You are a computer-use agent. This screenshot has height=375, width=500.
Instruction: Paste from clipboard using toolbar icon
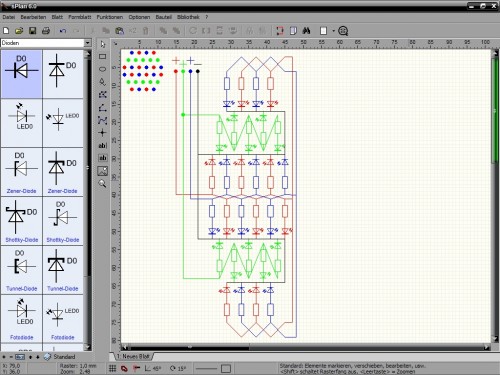(119, 31)
